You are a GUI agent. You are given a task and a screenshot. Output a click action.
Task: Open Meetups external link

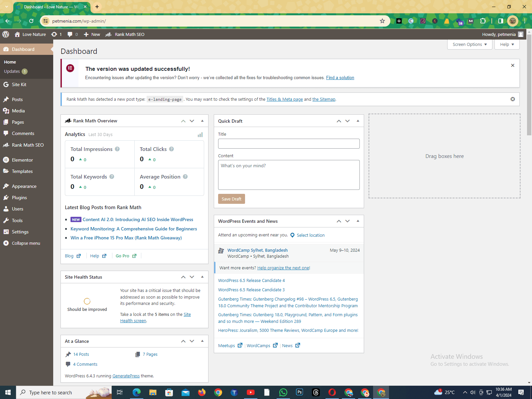click(230, 345)
